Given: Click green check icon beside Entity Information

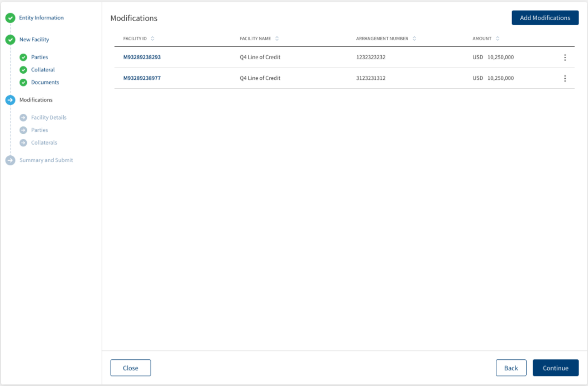Looking at the screenshot, I should 11,18.
